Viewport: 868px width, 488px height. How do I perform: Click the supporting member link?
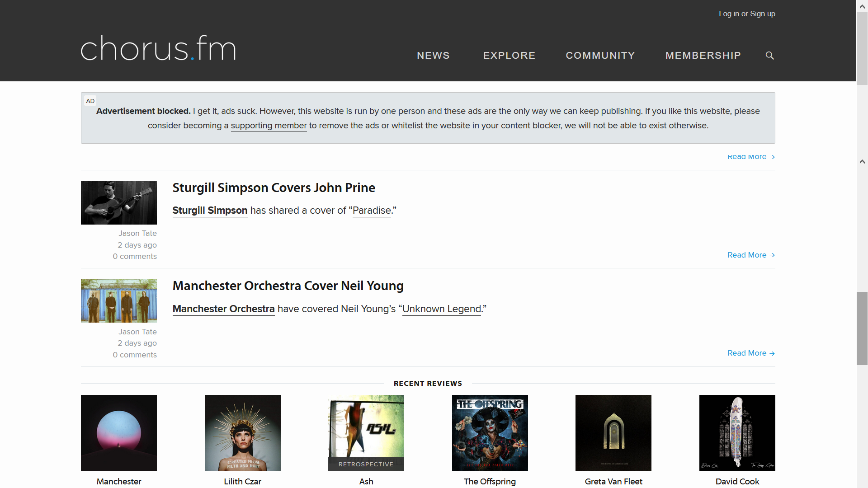269,125
